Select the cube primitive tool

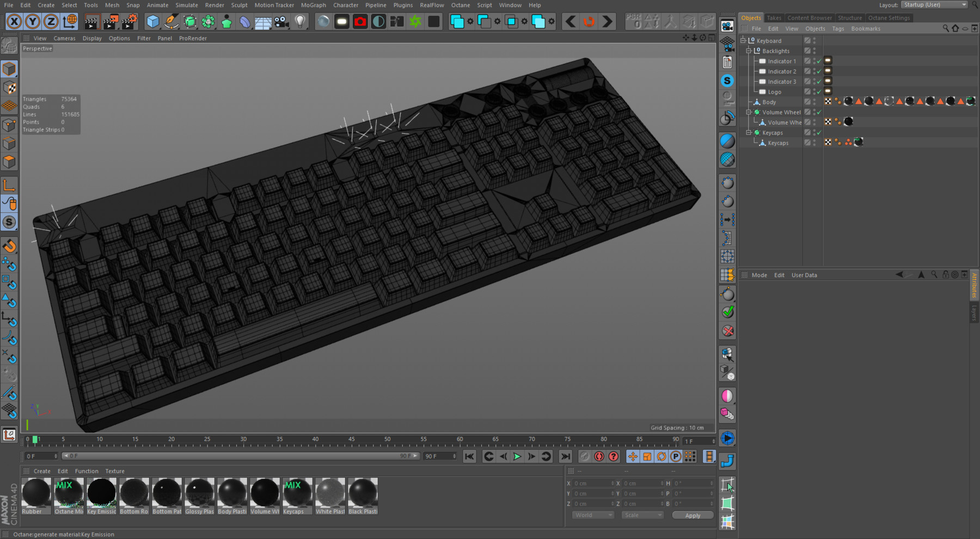(x=154, y=21)
